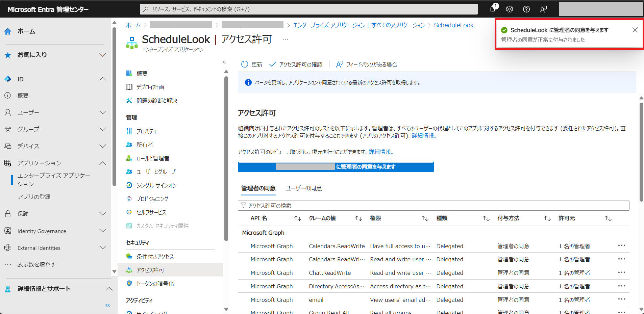Collapse the アプリケーション chevron
Image resolution: width=644 pixels, height=314 pixels.
pos(103,163)
